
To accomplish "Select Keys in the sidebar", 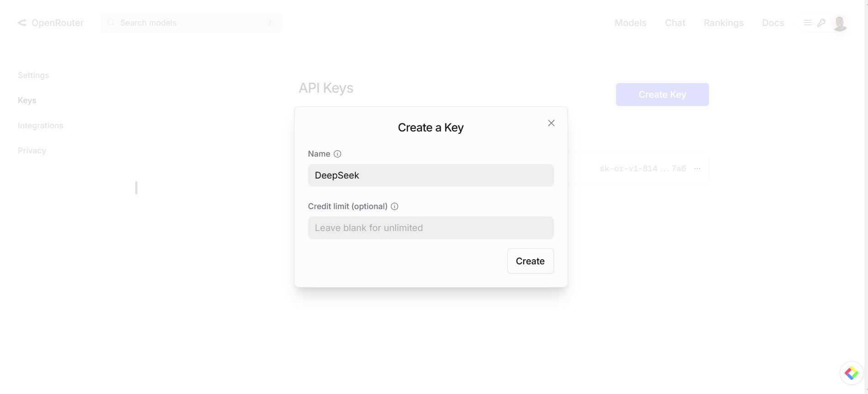I will [x=27, y=100].
